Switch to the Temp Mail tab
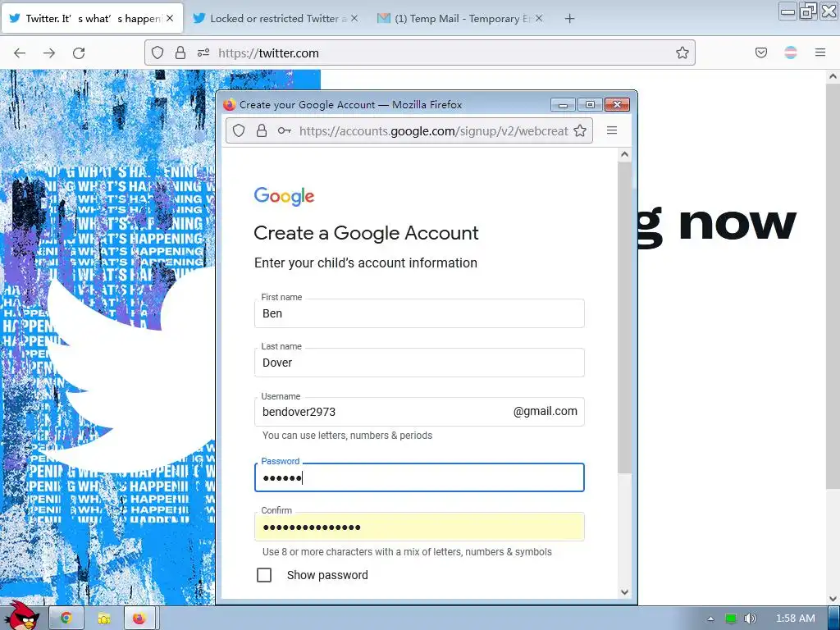This screenshot has height=630, width=840. click(459, 19)
